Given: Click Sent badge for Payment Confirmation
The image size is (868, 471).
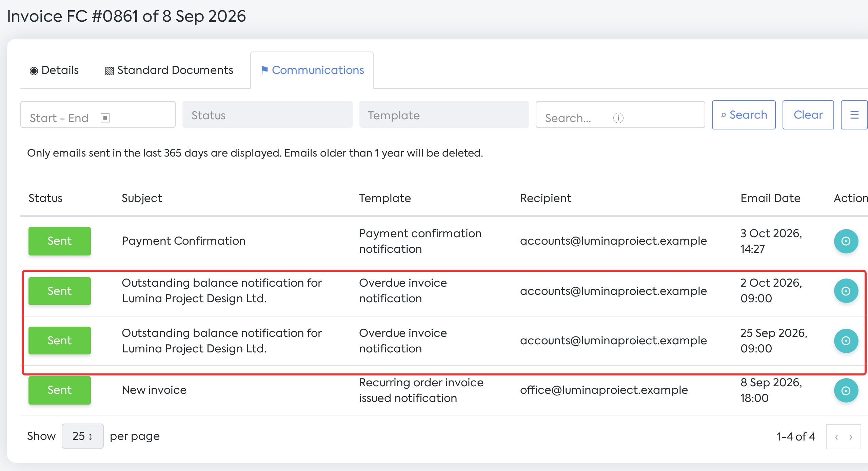Looking at the screenshot, I should tap(60, 241).
